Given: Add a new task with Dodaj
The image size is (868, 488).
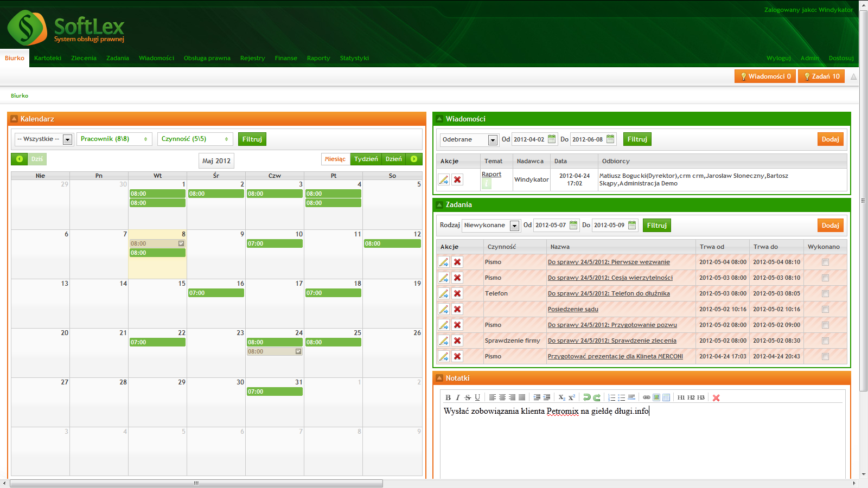Looking at the screenshot, I should pyautogui.click(x=830, y=225).
